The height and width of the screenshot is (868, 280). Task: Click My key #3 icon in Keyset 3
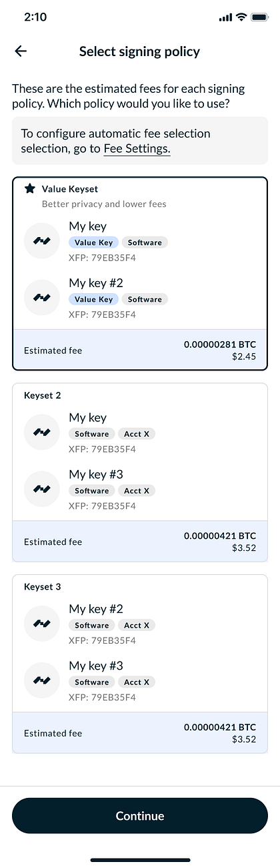click(42, 680)
